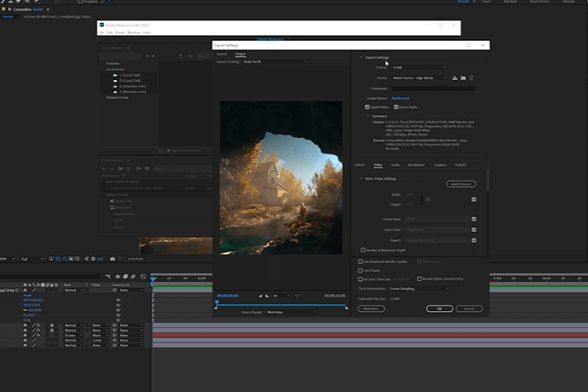
Task: Click the cave scene preview image
Action: click(281, 177)
